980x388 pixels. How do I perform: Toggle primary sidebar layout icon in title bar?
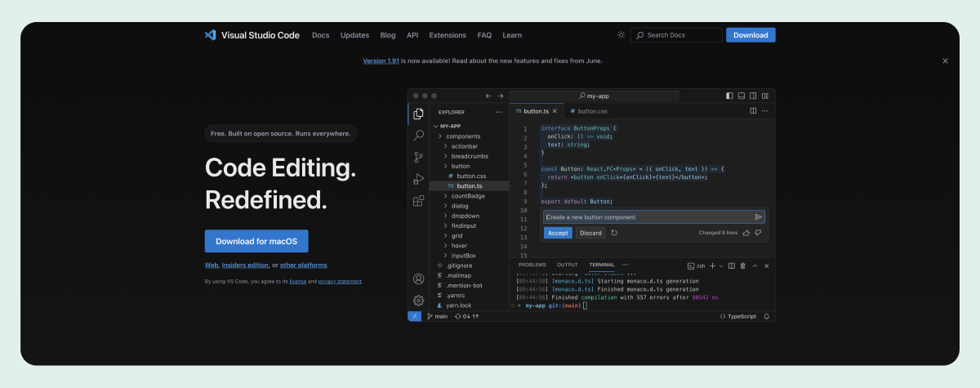(729, 96)
